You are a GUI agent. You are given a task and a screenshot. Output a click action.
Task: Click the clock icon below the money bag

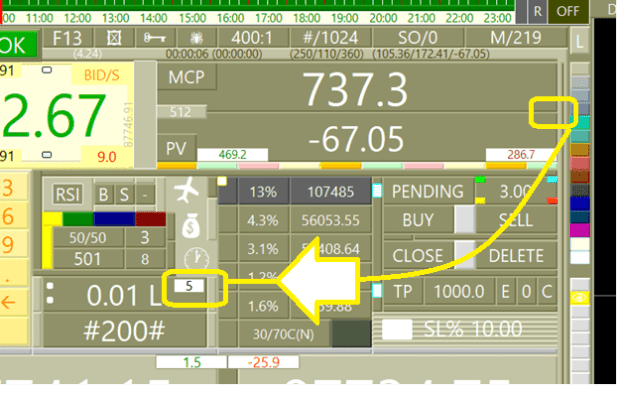tap(196, 258)
